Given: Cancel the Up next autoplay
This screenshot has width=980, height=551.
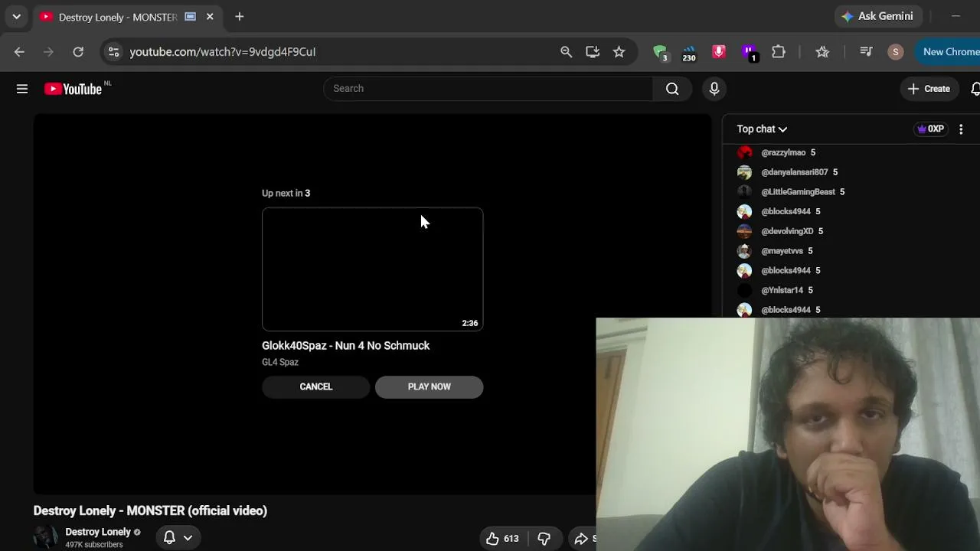Looking at the screenshot, I should tap(316, 387).
